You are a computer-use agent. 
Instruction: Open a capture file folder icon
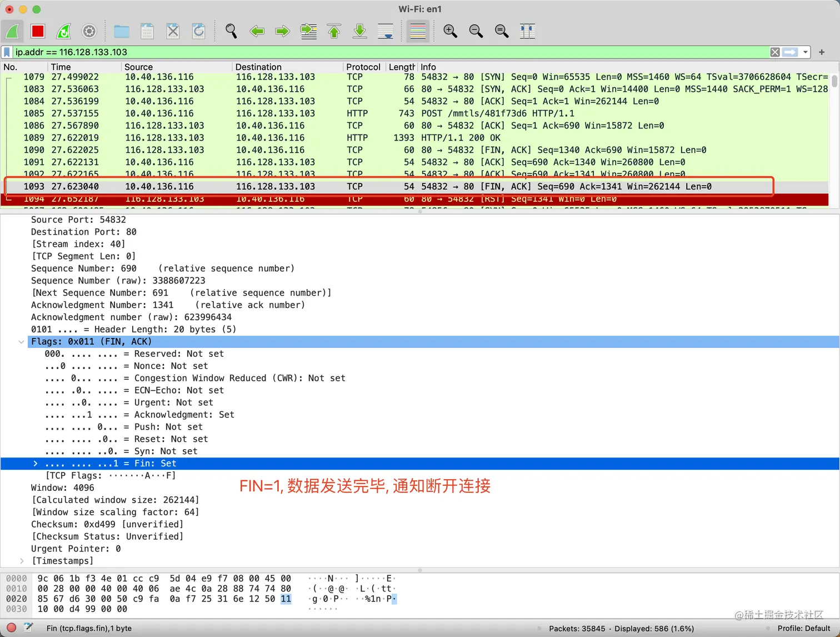click(122, 31)
